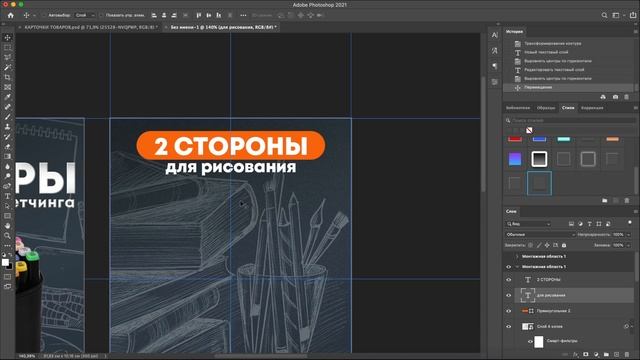640x360 pixels.
Task: Open Photoshop search in the top bar
Action: tap(604, 15)
